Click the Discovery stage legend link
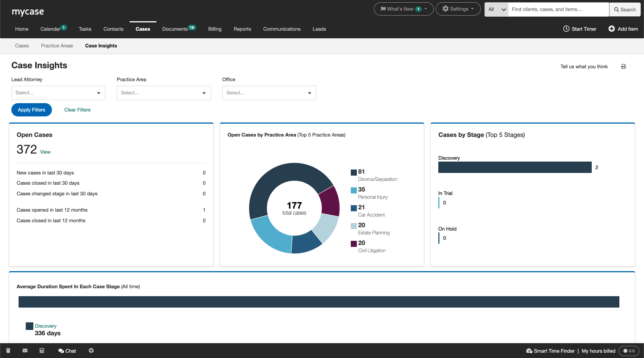 point(45,326)
